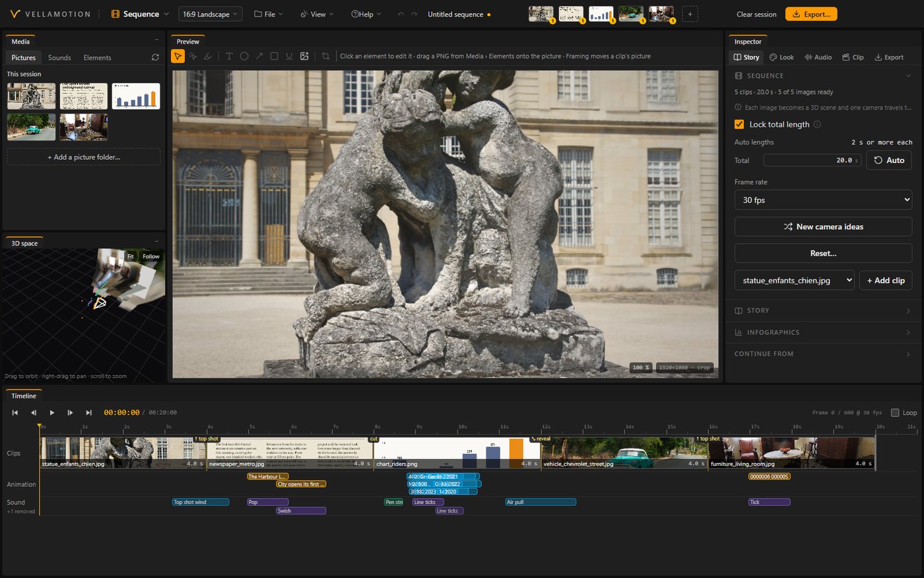
Task: Click the add image element icon
Action: pos(304,56)
